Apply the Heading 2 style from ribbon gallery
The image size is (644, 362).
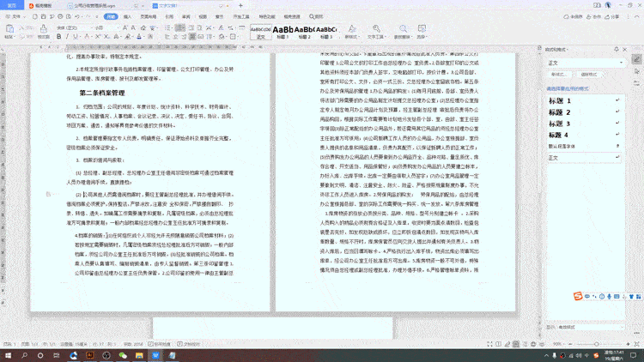(x=304, y=32)
